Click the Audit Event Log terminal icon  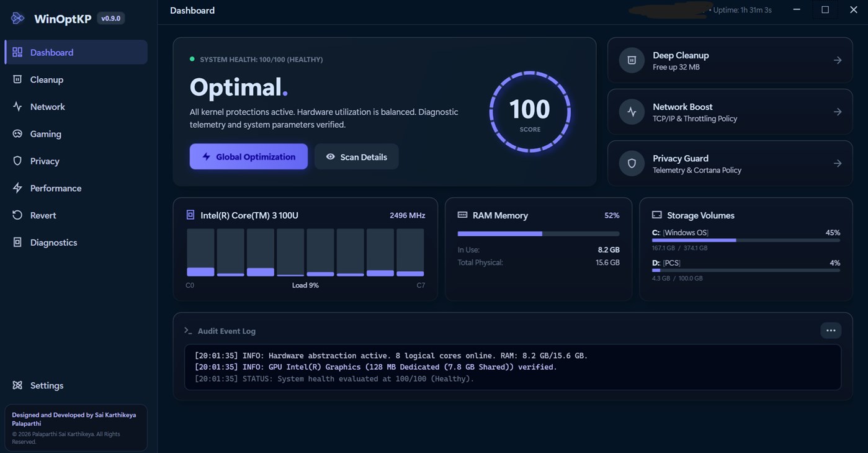pos(188,331)
